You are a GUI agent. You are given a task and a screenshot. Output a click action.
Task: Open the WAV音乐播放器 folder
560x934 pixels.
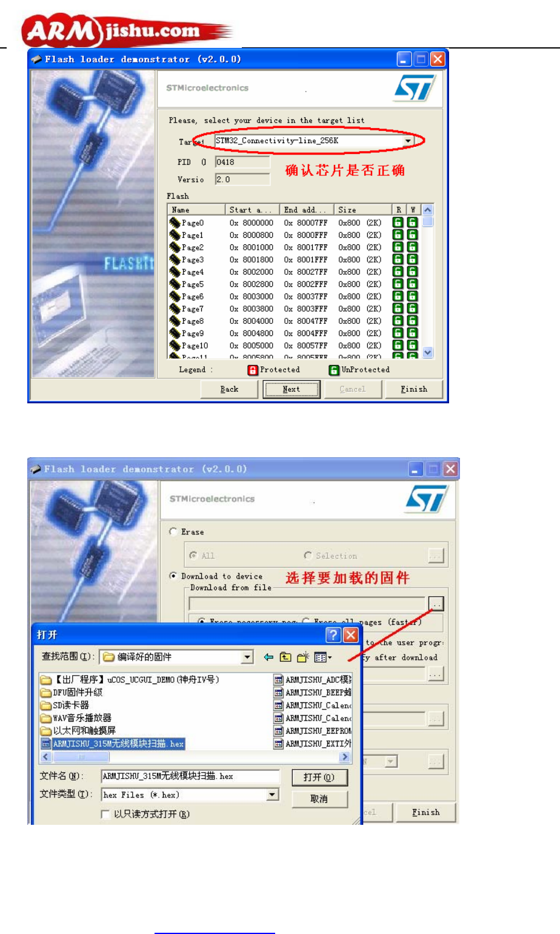pyautogui.click(x=76, y=717)
